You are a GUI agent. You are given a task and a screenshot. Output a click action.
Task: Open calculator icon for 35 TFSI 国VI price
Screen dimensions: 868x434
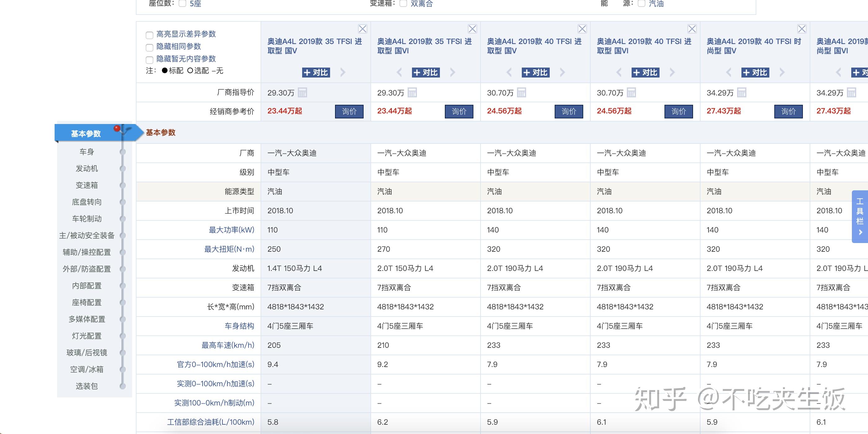tap(412, 92)
